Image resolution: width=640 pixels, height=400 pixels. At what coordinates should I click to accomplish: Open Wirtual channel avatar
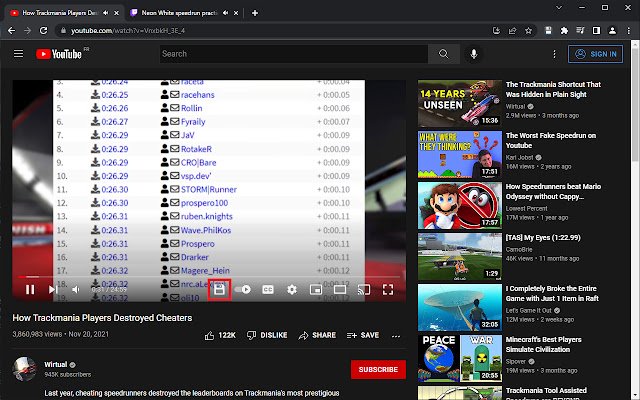[25, 369]
